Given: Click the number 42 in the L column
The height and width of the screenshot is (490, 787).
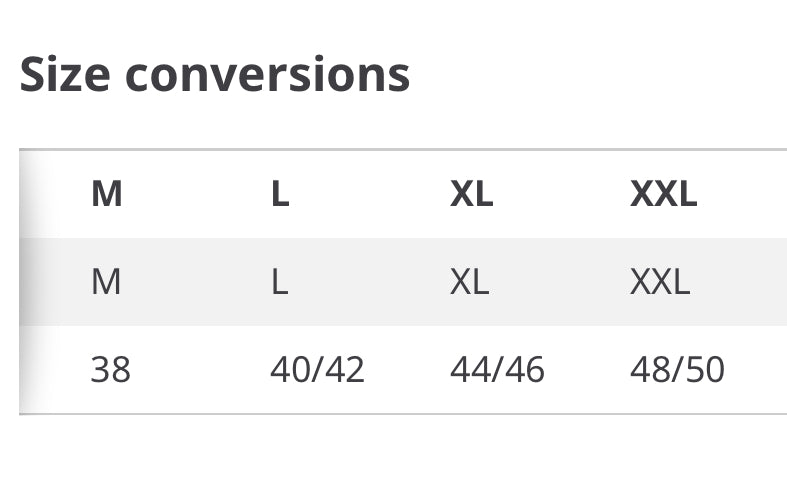Looking at the screenshot, I should pos(345,370).
